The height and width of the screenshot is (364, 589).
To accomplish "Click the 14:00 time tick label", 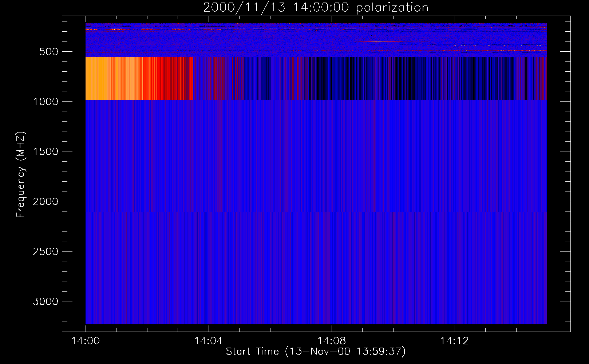I will [x=86, y=341].
